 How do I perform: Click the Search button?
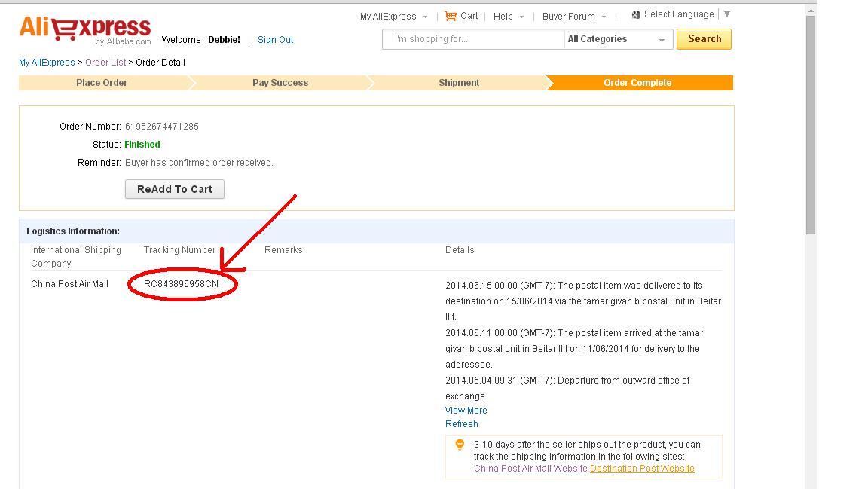point(704,39)
